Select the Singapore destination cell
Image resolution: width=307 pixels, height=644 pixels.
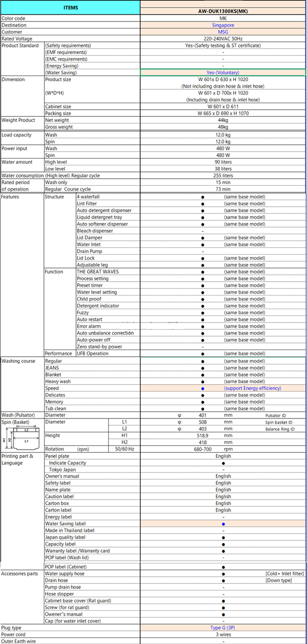223,25
